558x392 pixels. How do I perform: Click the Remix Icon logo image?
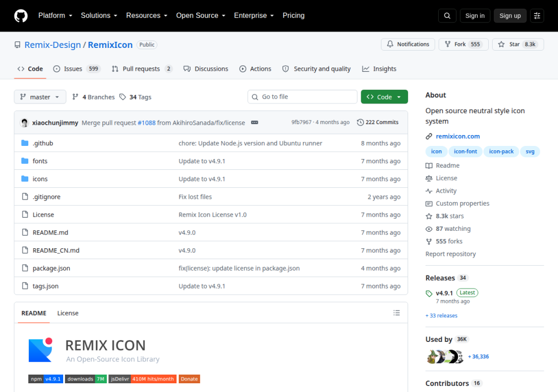[40, 350]
